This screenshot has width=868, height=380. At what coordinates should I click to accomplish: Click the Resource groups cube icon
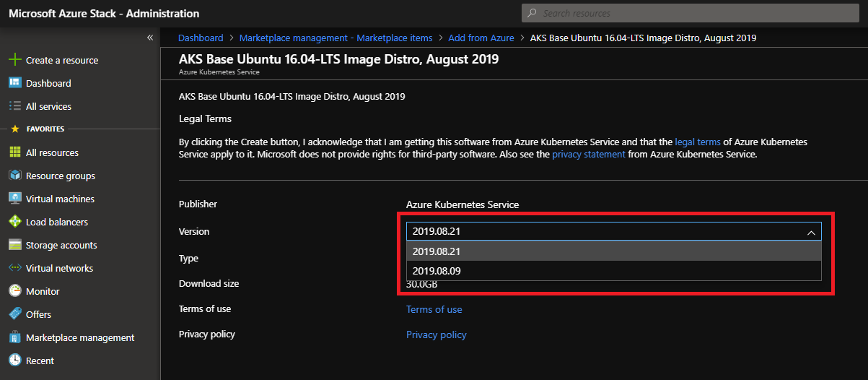(x=14, y=176)
